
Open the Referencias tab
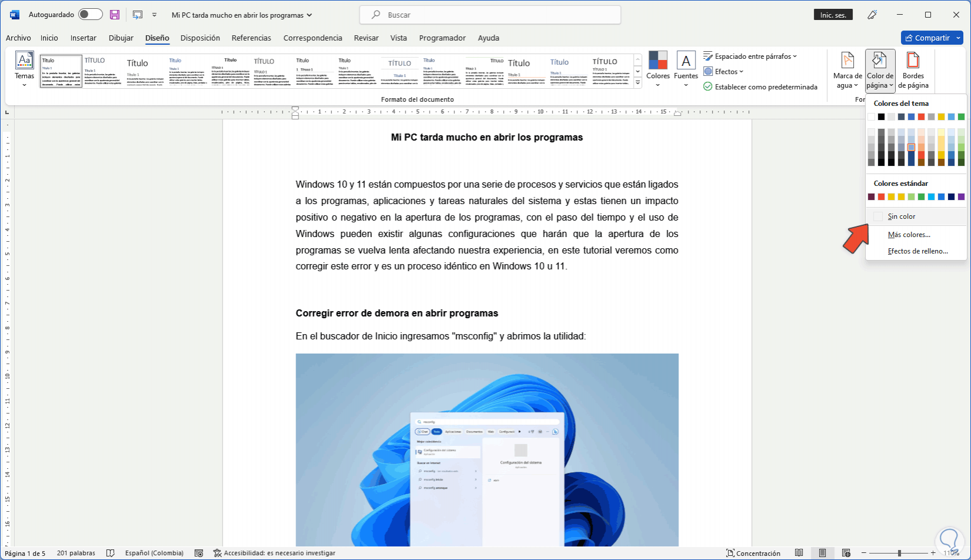251,38
